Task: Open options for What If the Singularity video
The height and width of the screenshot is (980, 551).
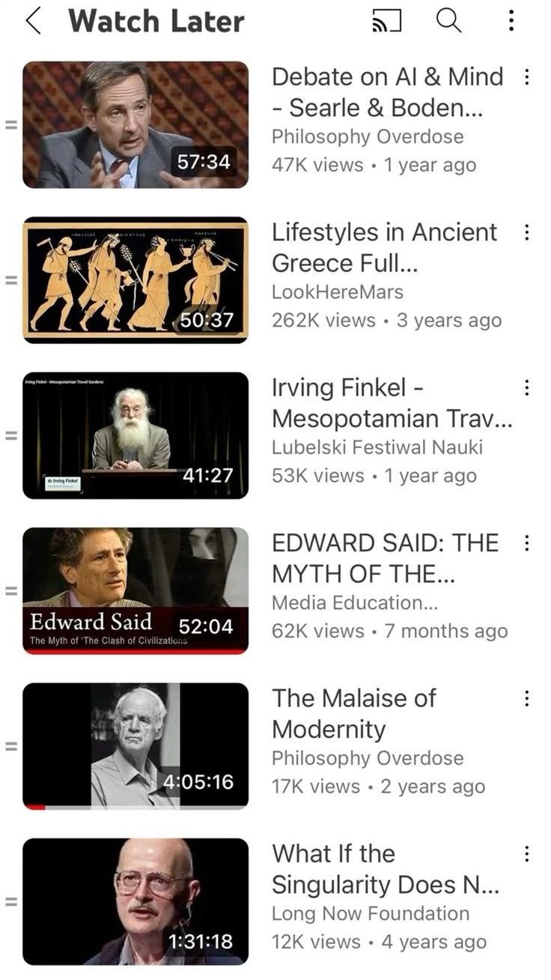Action: [x=527, y=853]
